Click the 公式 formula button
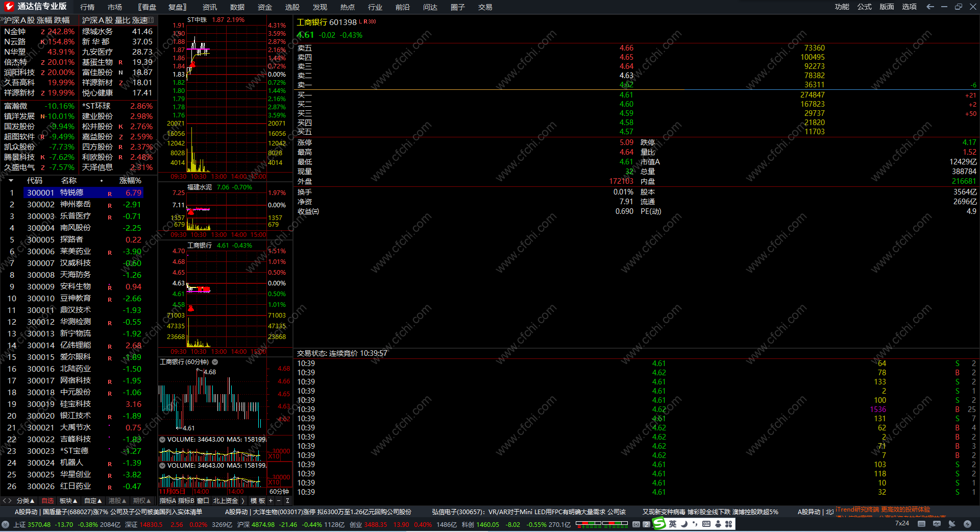 tap(865, 7)
